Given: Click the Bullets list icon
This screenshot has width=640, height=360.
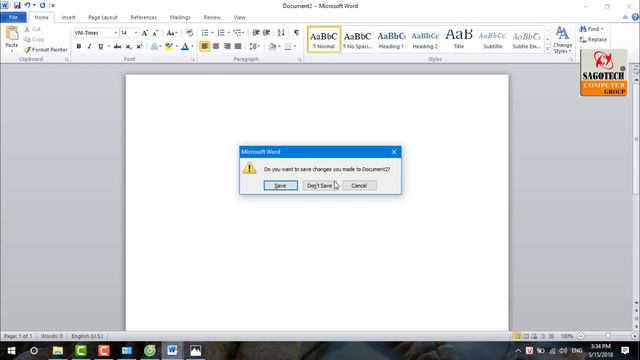Looking at the screenshot, I should coord(205,33).
